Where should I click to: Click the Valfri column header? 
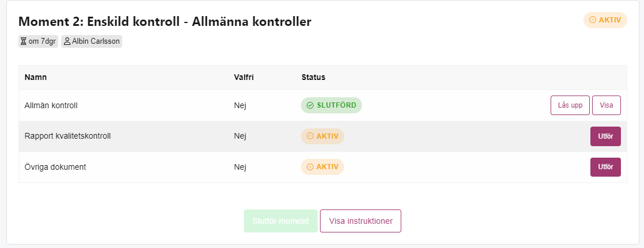[243, 77]
